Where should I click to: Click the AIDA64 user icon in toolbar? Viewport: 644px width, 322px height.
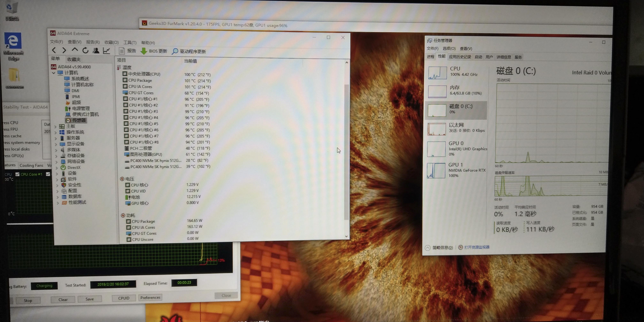click(x=96, y=50)
